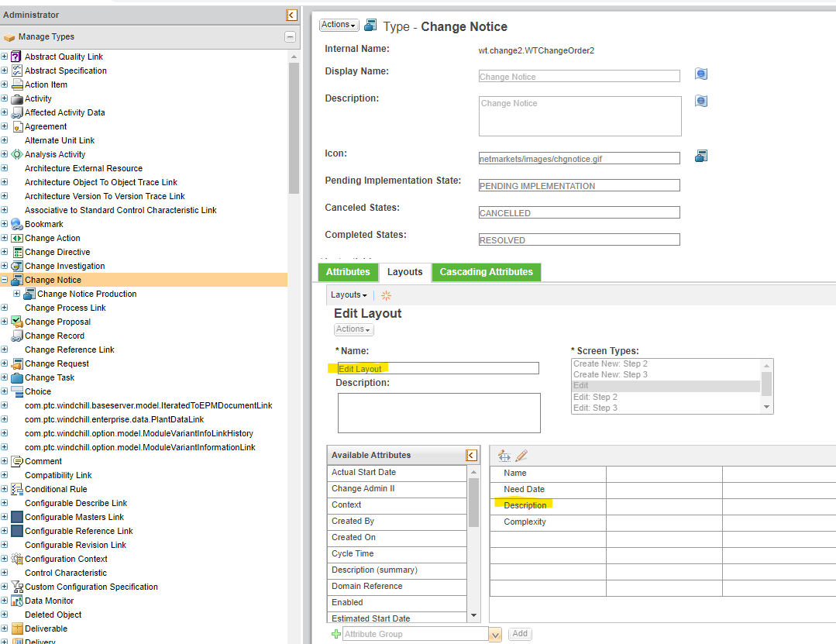
Task: Open the Attribute Group combo box
Action: click(494, 634)
